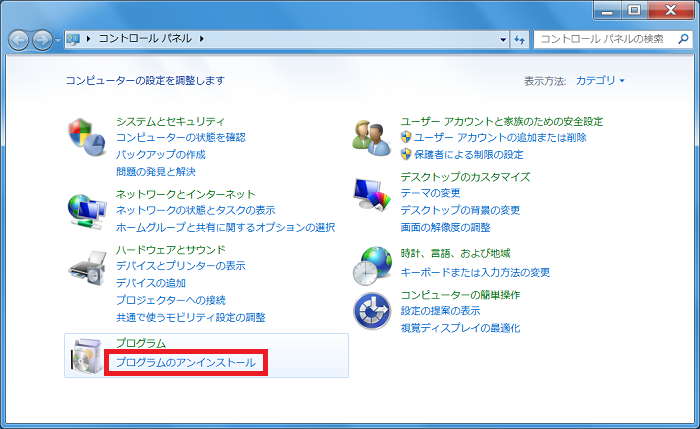Select ユーザー アカウントの追加または削除 link
The image size is (700, 429).
(x=500, y=137)
